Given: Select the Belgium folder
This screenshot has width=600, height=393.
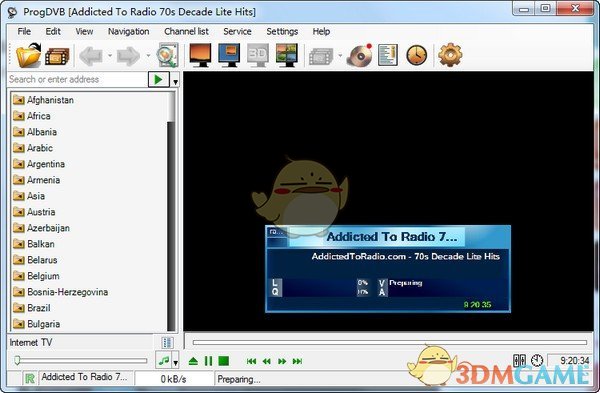Looking at the screenshot, I should tap(36, 276).
